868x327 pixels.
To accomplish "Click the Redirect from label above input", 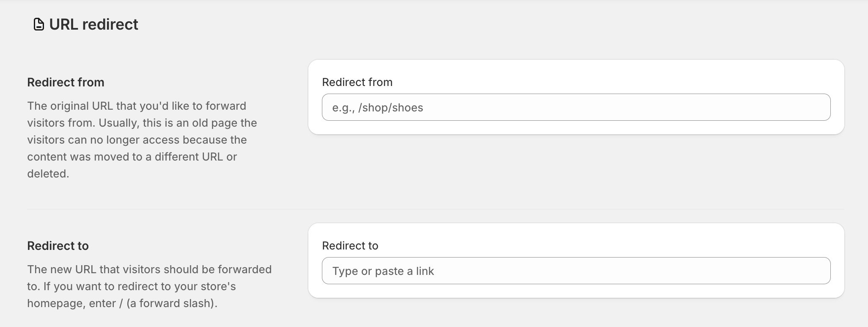I will point(357,82).
